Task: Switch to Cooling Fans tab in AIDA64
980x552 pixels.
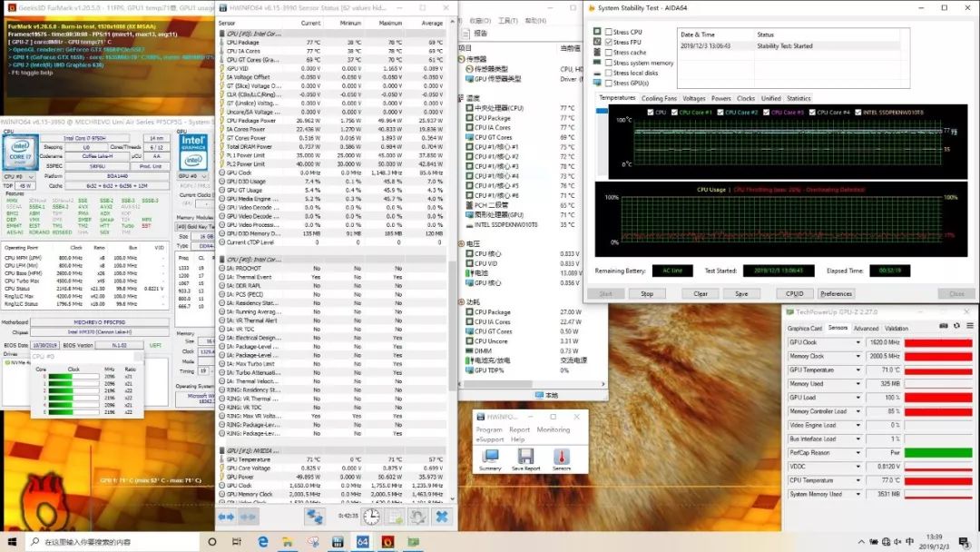Action: pyautogui.click(x=659, y=98)
